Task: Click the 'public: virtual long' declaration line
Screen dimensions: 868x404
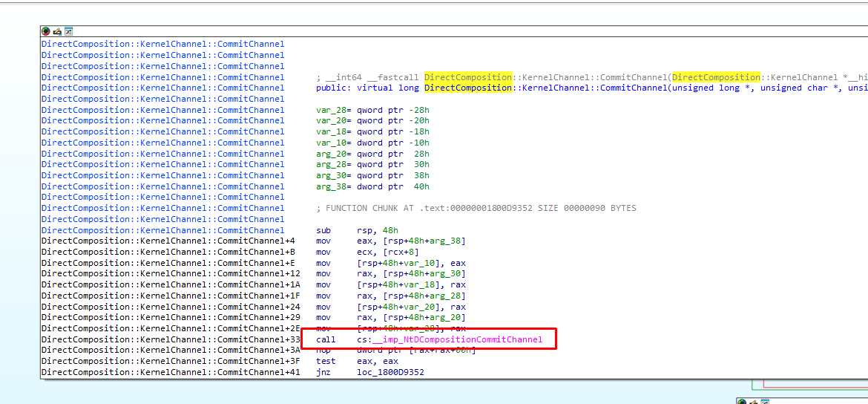Action: pyautogui.click(x=592, y=88)
